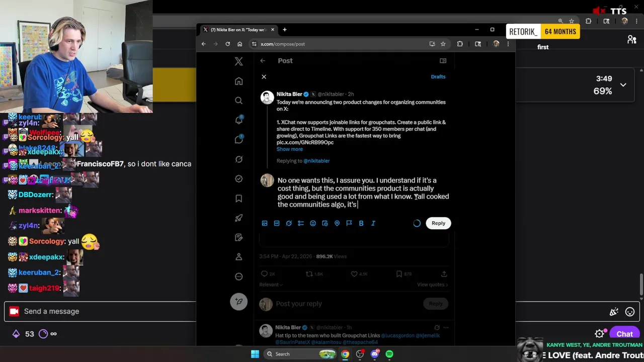Open Chrome extensions puzzle icon

460,44
